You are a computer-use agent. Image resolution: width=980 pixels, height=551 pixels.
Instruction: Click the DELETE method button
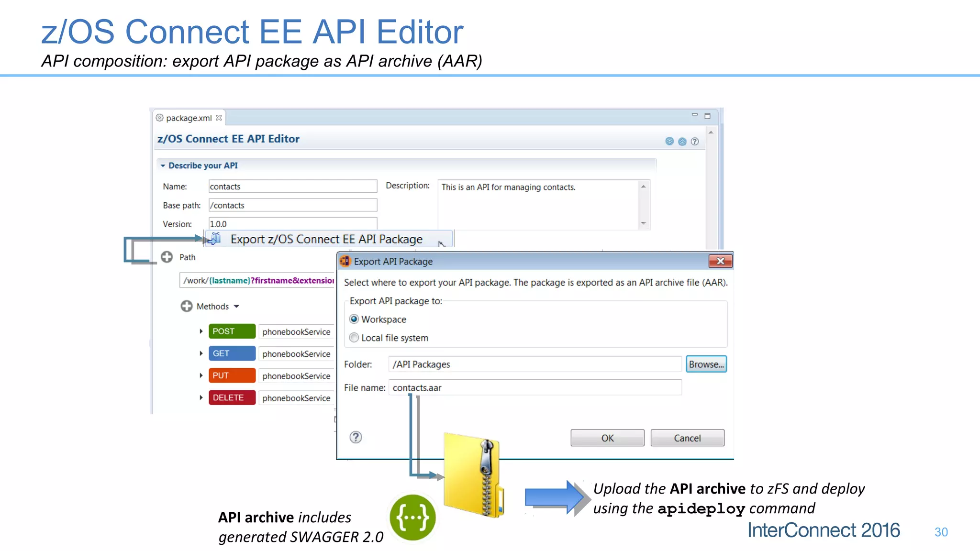[232, 397]
